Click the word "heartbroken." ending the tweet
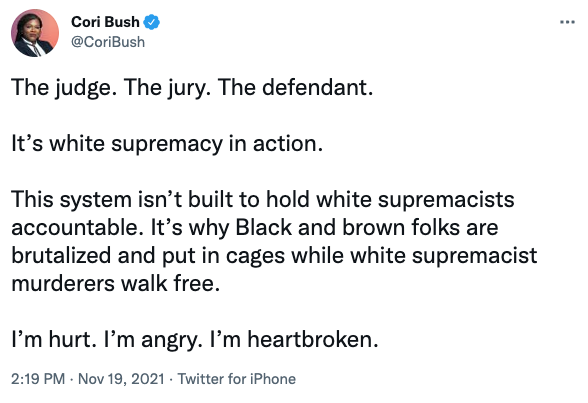The height and width of the screenshot is (403, 588). pyautogui.click(x=313, y=340)
